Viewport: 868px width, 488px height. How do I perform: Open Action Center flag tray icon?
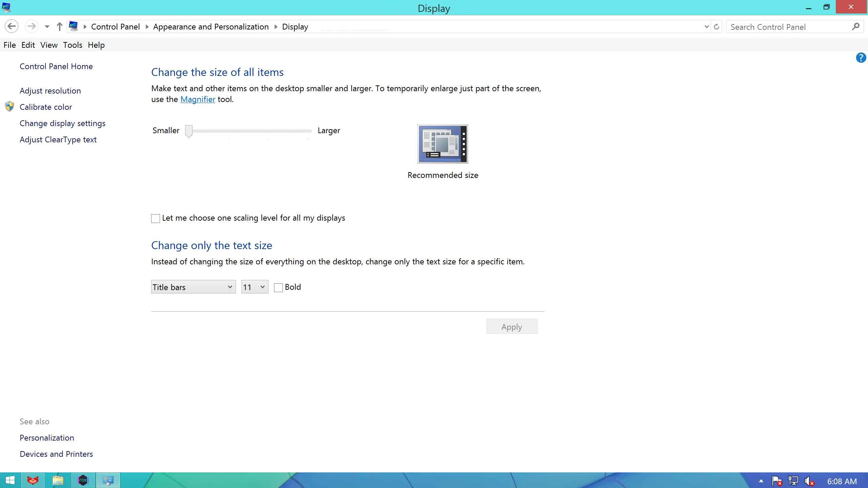[776, 481]
